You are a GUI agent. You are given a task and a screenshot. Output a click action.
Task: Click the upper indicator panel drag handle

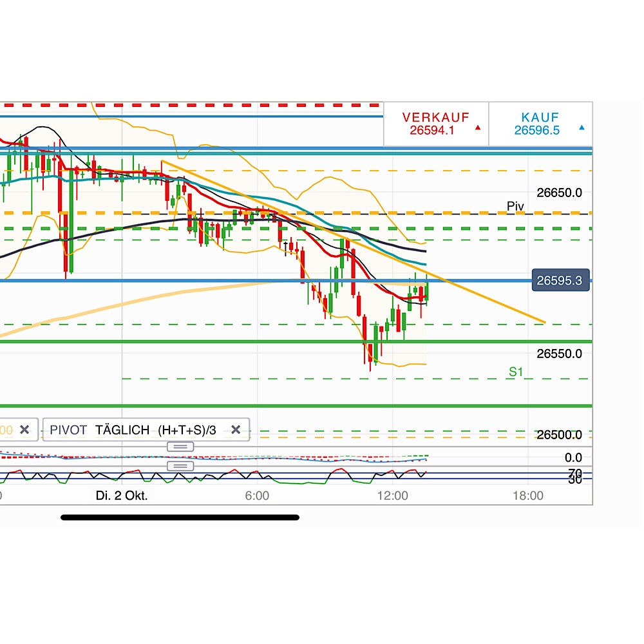[179, 446]
